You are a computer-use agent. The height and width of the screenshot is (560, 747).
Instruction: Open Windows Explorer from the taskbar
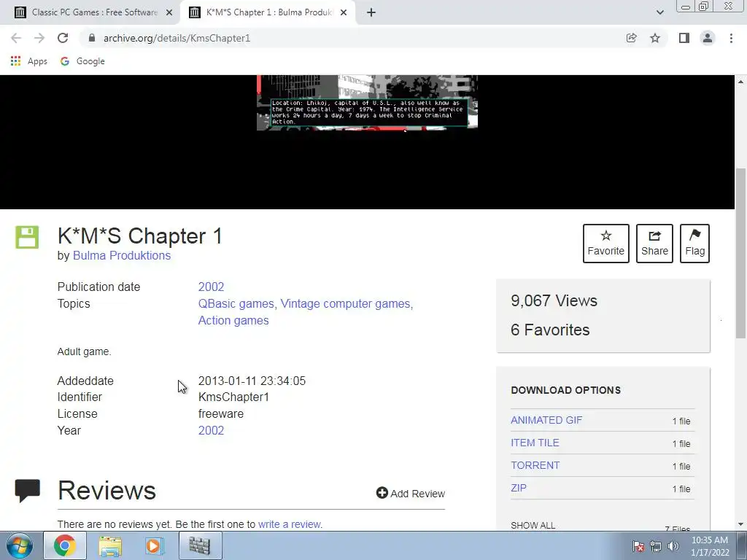click(x=110, y=545)
